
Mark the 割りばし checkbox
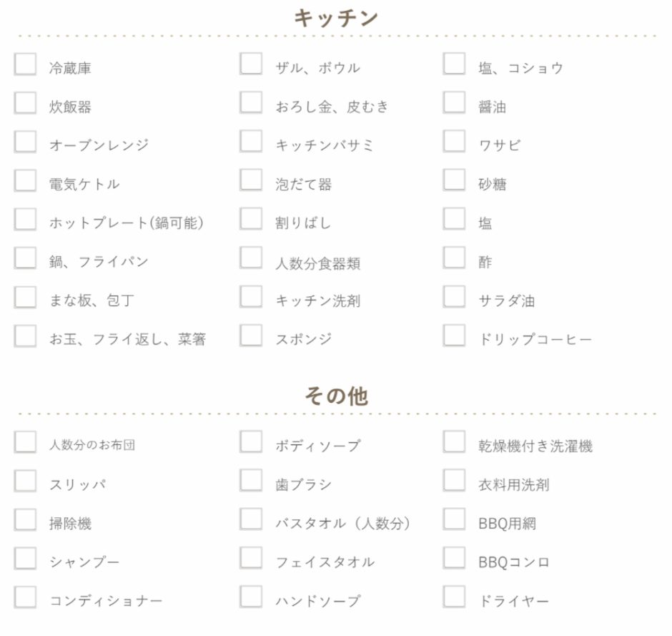point(251,219)
